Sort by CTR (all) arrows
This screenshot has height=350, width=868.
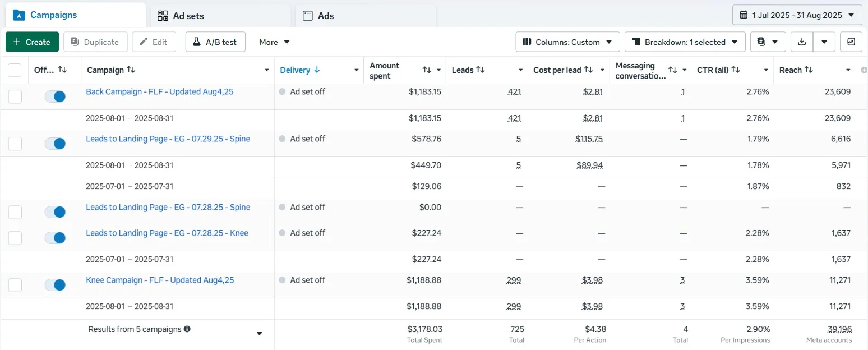pos(736,70)
